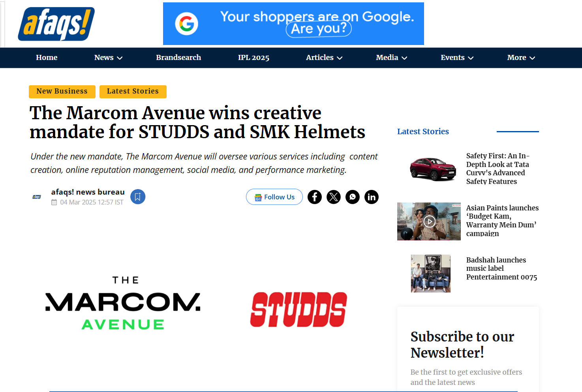Expand the Events menu
The width and height of the screenshot is (582, 392).
tap(457, 58)
